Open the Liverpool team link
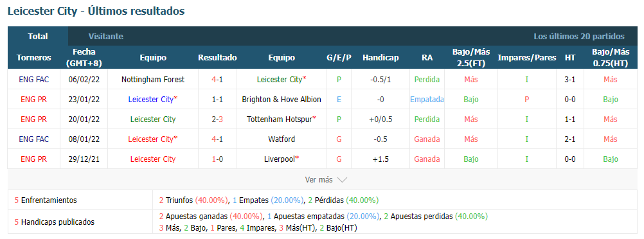Screen dimensions: 644x239 [282, 159]
